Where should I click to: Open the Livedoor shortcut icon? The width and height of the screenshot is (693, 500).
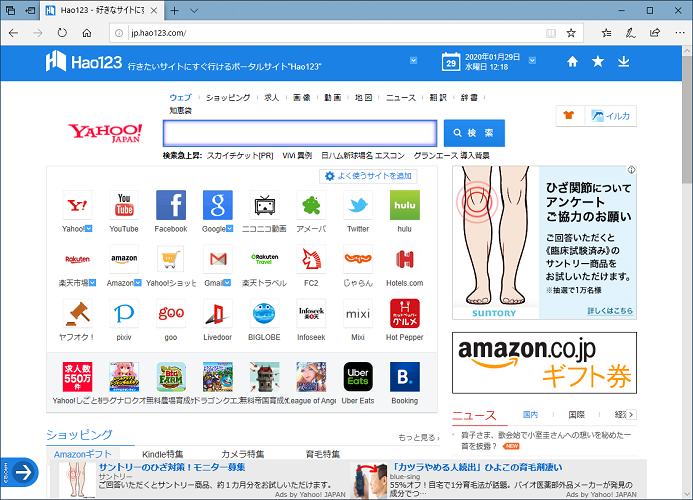tap(218, 313)
